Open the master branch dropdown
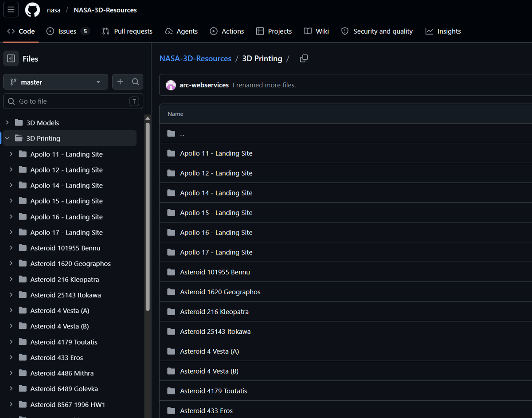The height and width of the screenshot is (418, 532). 55,82
